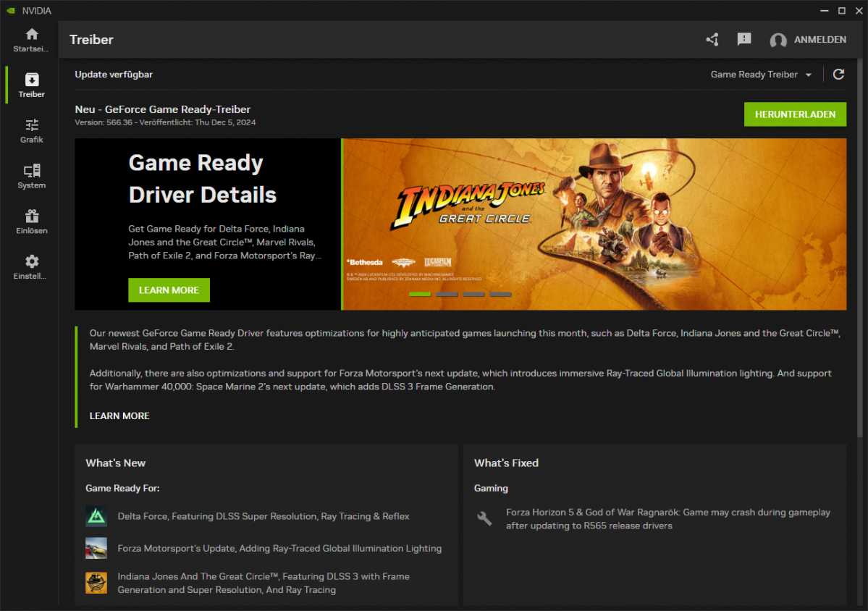Click the Delta Force DLSS Super Resolution entry
Screen dimensions: 868x611
(264, 516)
